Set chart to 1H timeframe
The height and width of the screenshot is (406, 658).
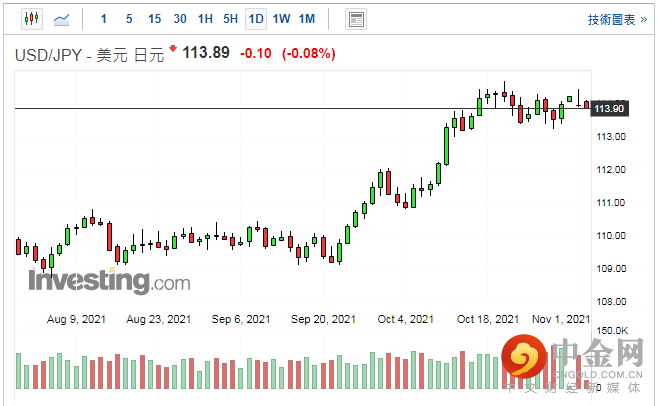[205, 19]
